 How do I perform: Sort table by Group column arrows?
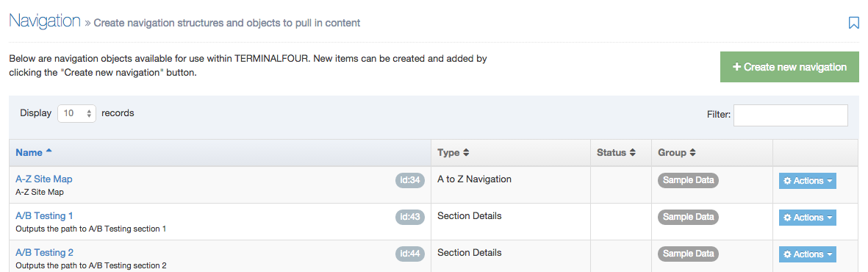[692, 152]
